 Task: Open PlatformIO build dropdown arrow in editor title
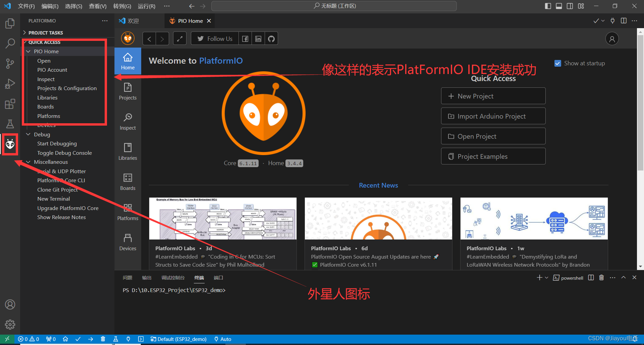pyautogui.click(x=603, y=21)
